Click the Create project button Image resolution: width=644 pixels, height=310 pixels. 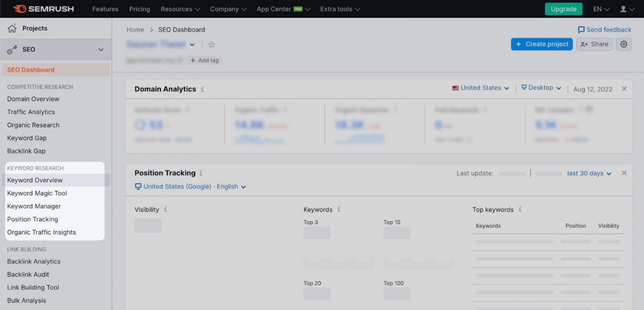[541, 44]
